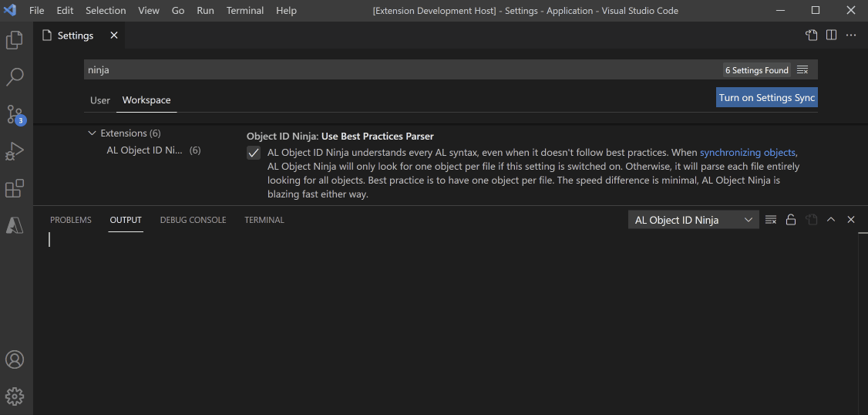
Task: Open the Help menu
Action: coord(286,11)
